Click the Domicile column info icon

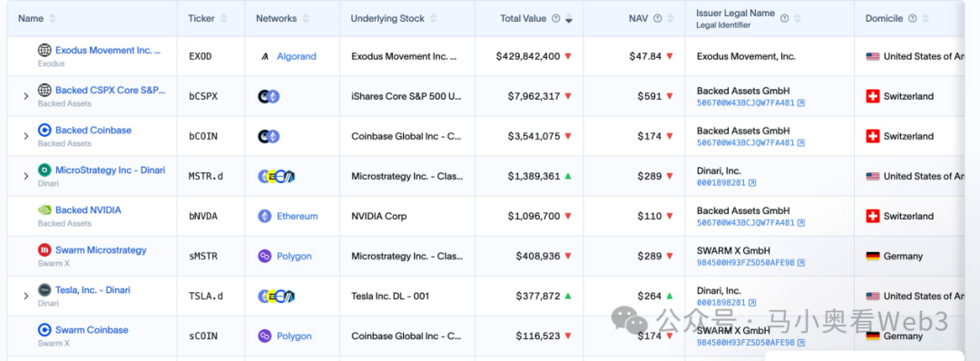[x=913, y=19]
